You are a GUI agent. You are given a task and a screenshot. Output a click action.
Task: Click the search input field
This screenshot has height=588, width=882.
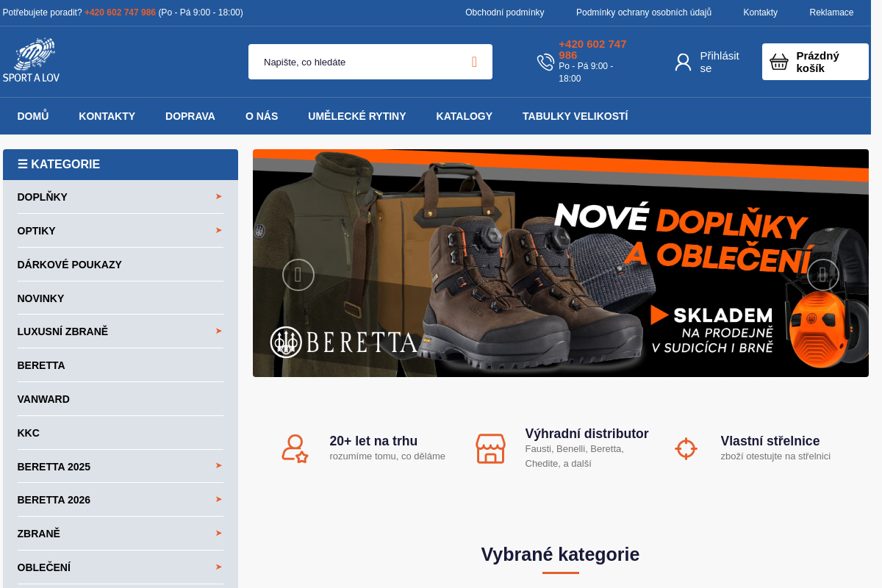360,62
